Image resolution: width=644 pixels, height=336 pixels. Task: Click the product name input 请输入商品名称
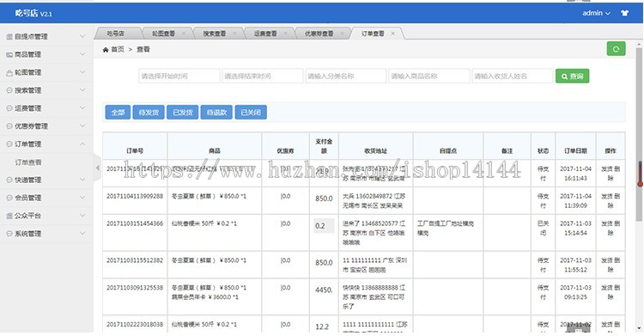(x=429, y=76)
